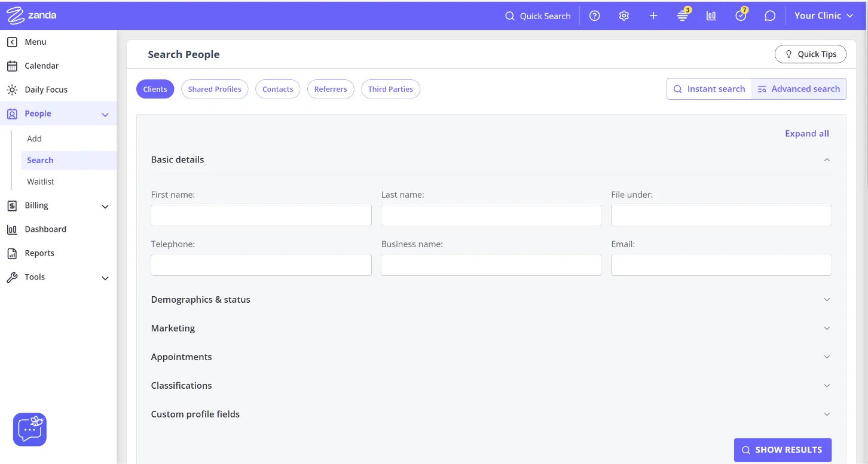Click the People icon in sidebar
The height and width of the screenshot is (464, 868).
click(x=12, y=113)
